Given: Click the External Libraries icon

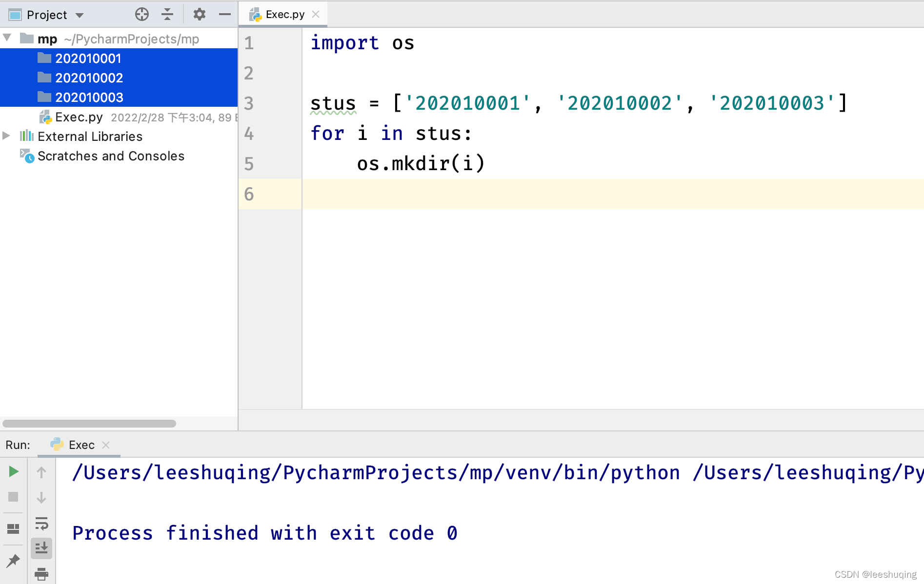Looking at the screenshot, I should [26, 136].
